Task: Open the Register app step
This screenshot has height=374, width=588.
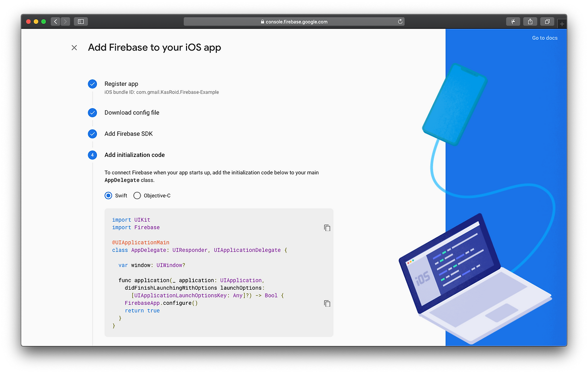Action: click(121, 84)
